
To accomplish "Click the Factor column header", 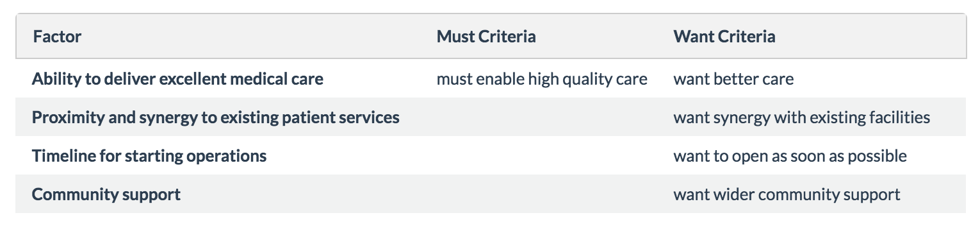I will (57, 37).
